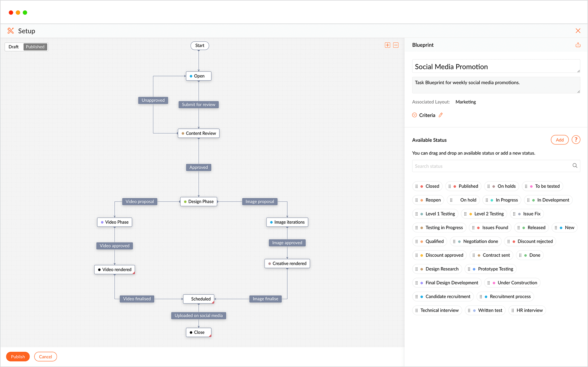The width and height of the screenshot is (588, 367).
Task: Click the Video approved transition
Action: point(115,246)
